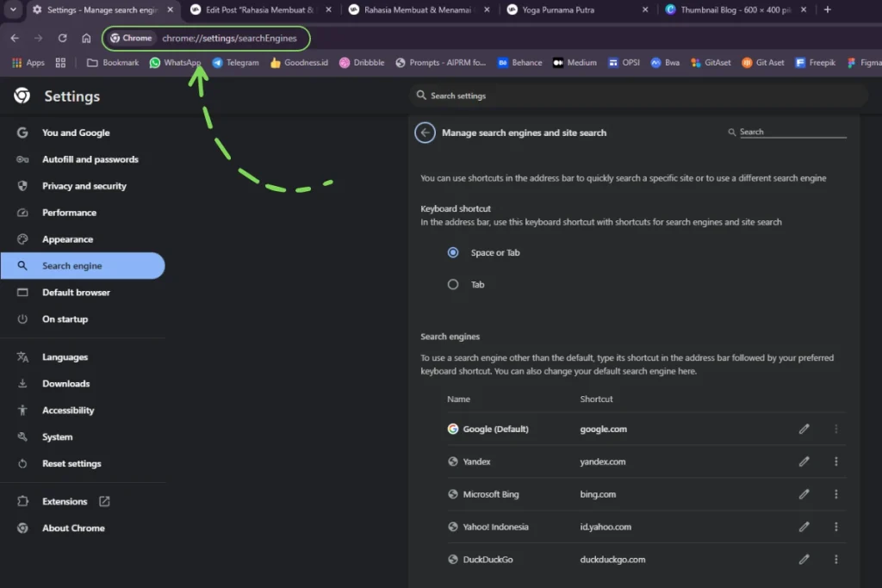Reload the current page
Screen dimensions: 882x588
61,38
